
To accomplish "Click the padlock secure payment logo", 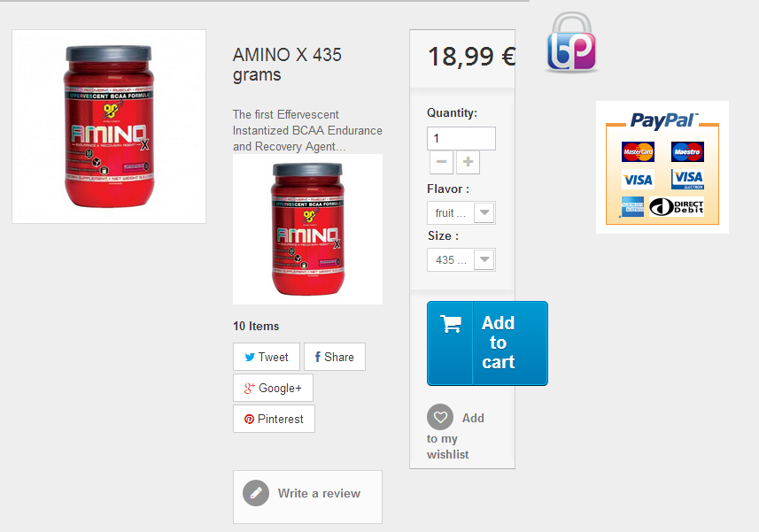I will click(571, 42).
